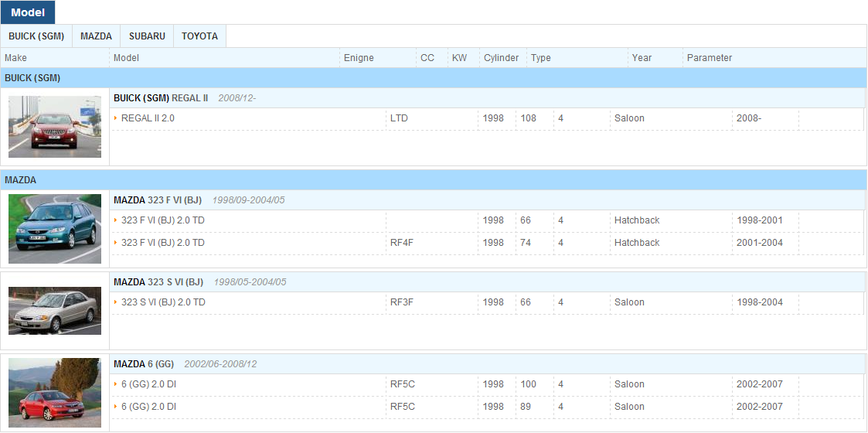The width and height of the screenshot is (868, 433).
Task: Click the RF3F engine code cell
Action: coord(402,302)
